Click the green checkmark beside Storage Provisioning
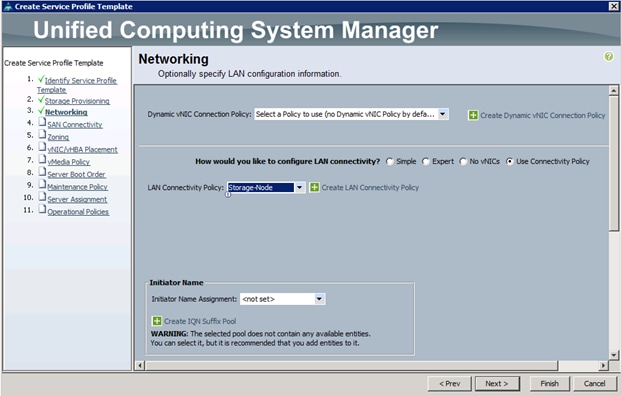This screenshot has height=396, width=622. click(x=41, y=99)
